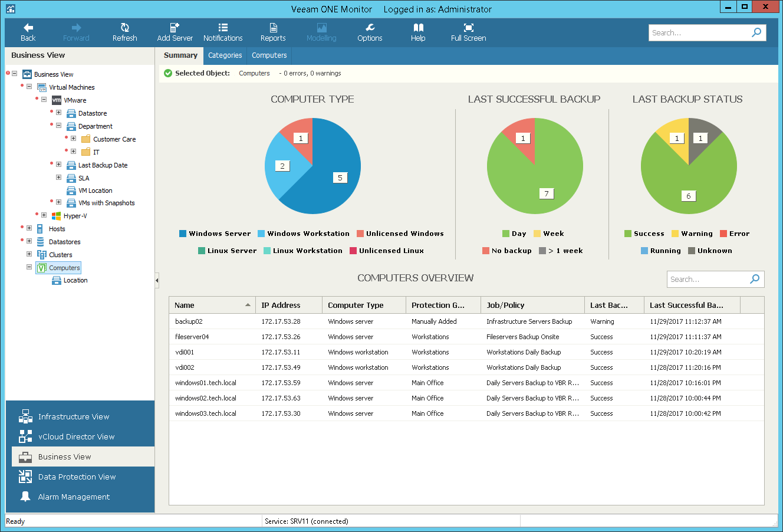Image resolution: width=783 pixels, height=532 pixels.
Task: Click the Back toolbar icon
Action: (28, 28)
